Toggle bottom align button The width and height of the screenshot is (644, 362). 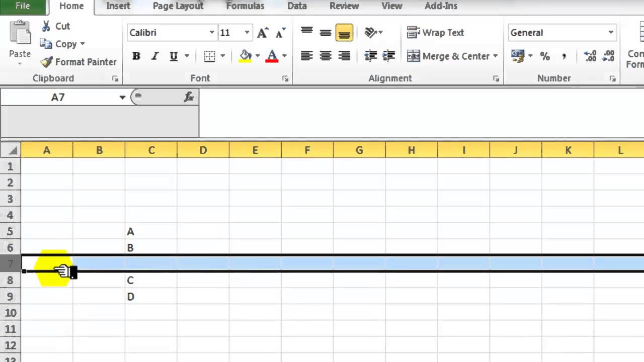pyautogui.click(x=344, y=33)
